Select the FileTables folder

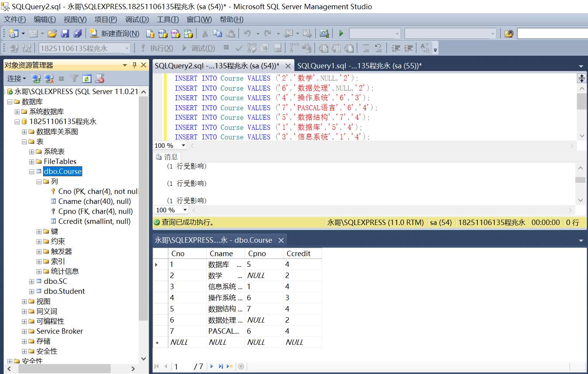[x=60, y=161]
